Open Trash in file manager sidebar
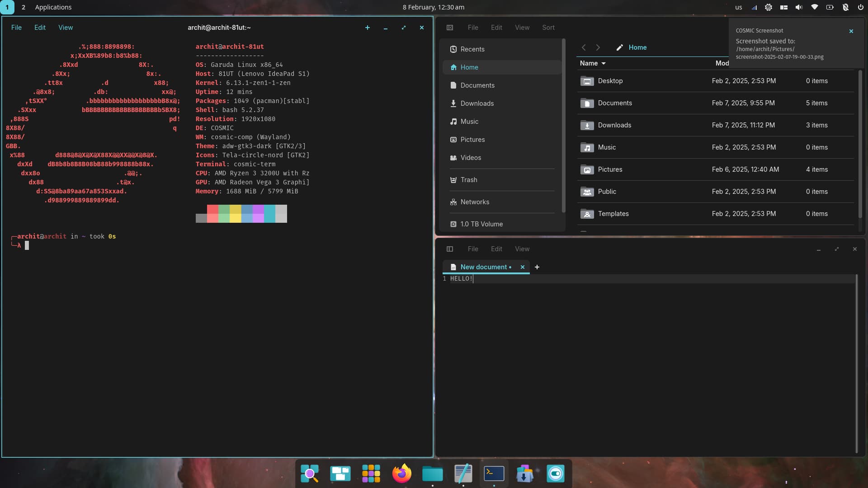The height and width of the screenshot is (488, 868). click(x=502, y=180)
